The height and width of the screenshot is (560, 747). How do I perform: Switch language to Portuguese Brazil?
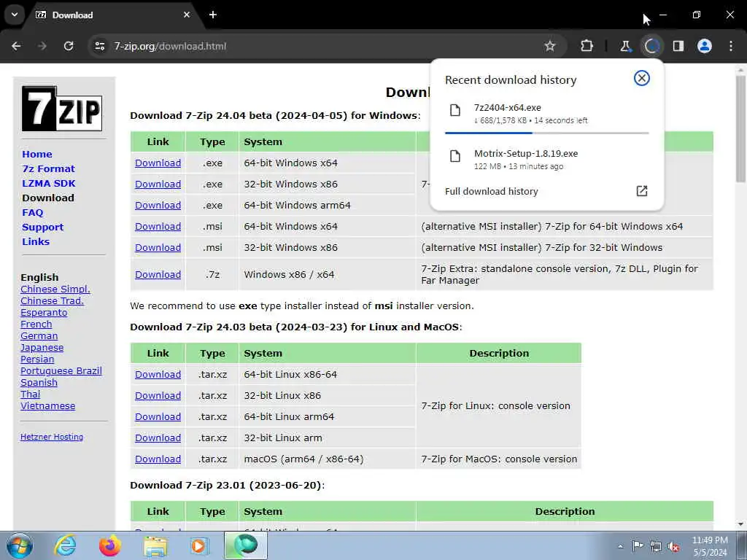pos(61,371)
